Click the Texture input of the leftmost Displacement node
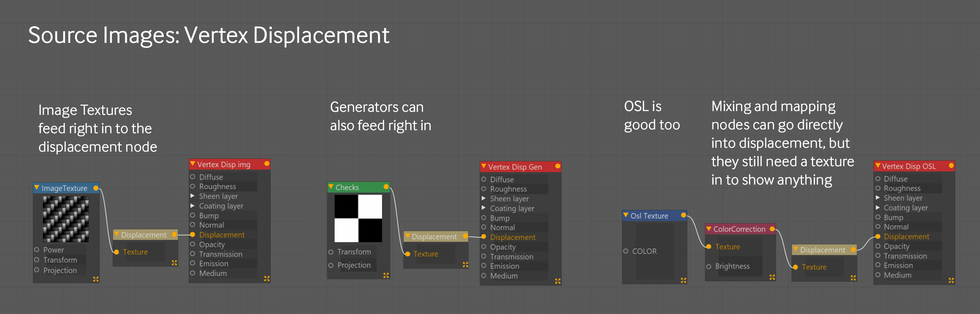 (117, 252)
